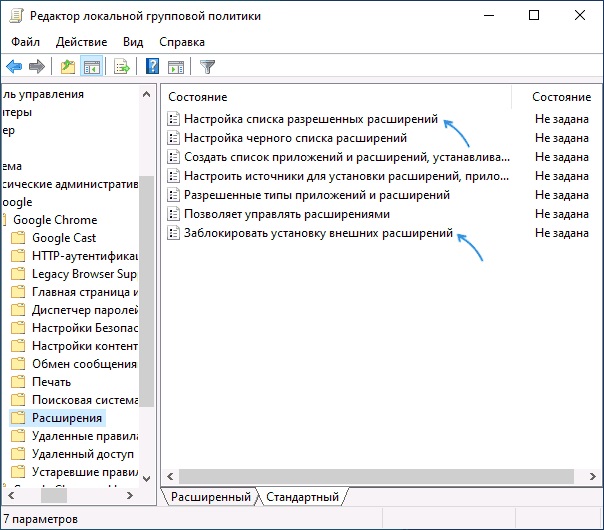604x530 pixels.
Task: Select policy Разрешенные типы приложений и расширений
Action: point(317,195)
